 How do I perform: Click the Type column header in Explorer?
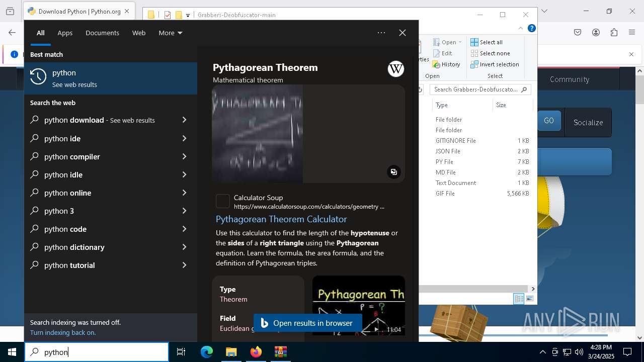462,105
